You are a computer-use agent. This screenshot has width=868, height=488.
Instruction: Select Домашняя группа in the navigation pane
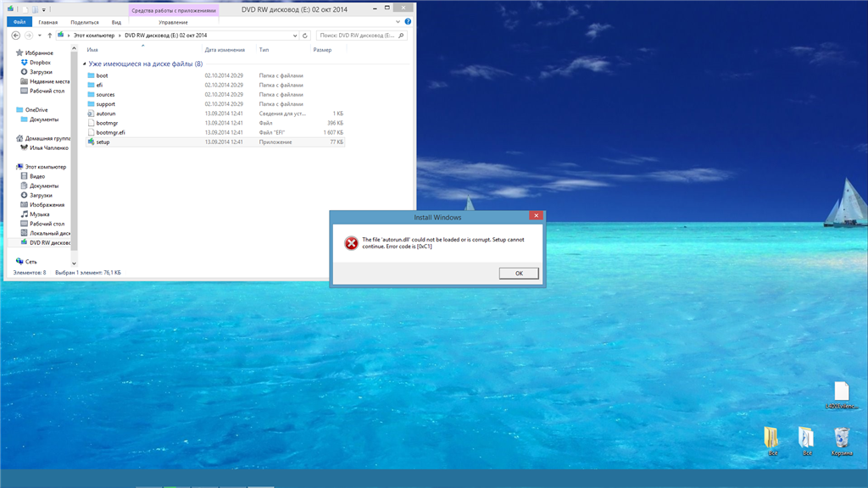coord(42,138)
